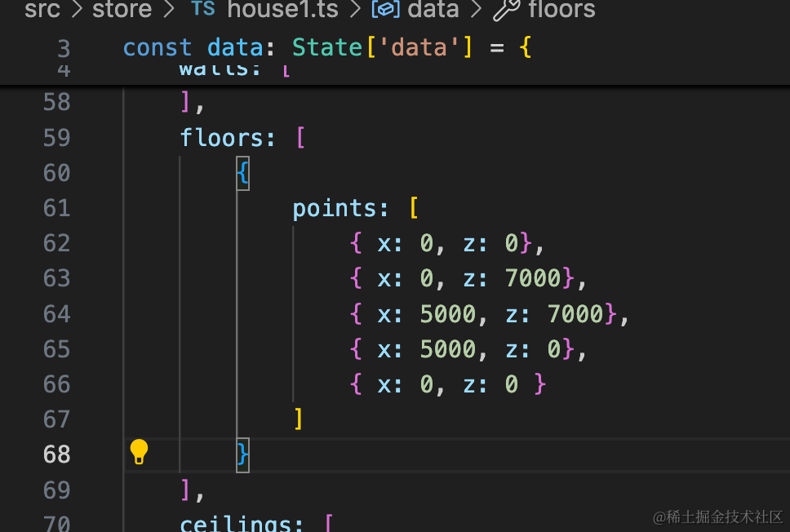Click yellow closing bracket on line 67
The height and width of the screenshot is (532, 790).
[298, 419]
